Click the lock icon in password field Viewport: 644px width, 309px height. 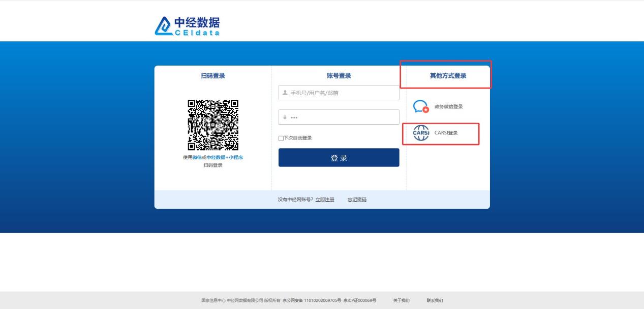pos(285,118)
